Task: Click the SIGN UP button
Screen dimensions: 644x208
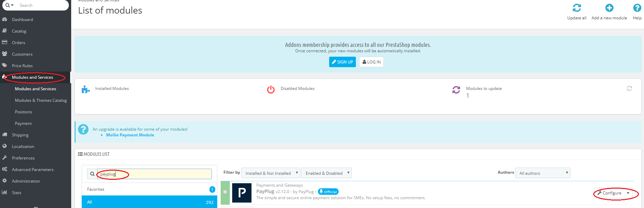Action: tap(342, 62)
